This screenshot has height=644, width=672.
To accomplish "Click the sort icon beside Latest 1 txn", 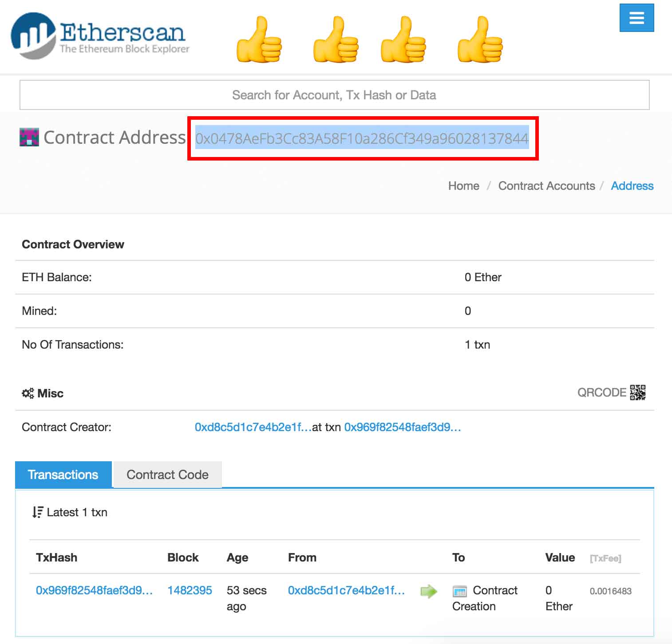I will point(38,512).
